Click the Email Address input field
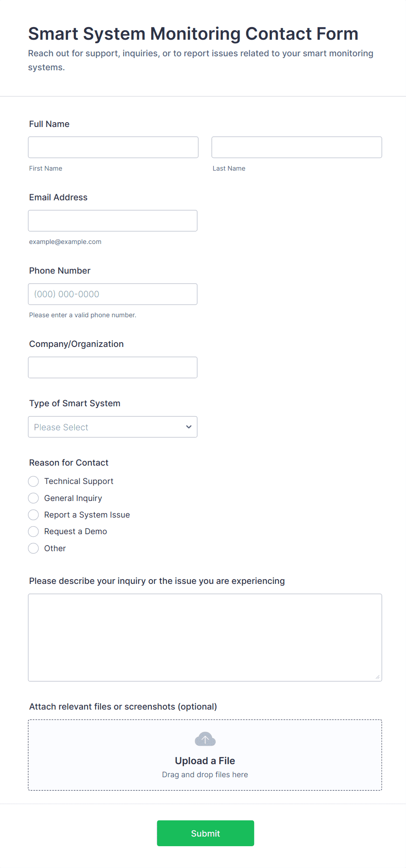Image resolution: width=406 pixels, height=868 pixels. [x=113, y=221]
